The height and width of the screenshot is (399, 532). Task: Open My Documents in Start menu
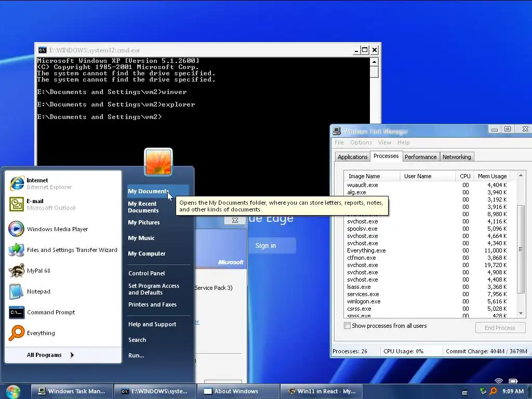(x=158, y=191)
